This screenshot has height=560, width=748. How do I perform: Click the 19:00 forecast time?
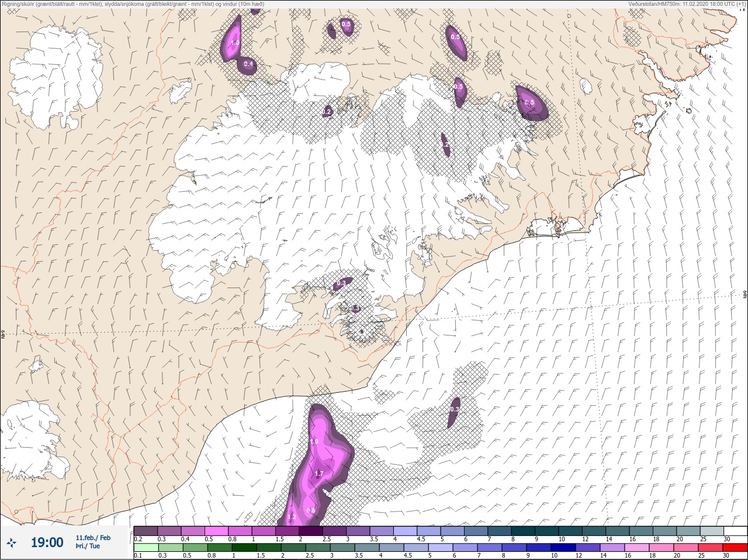(x=47, y=542)
